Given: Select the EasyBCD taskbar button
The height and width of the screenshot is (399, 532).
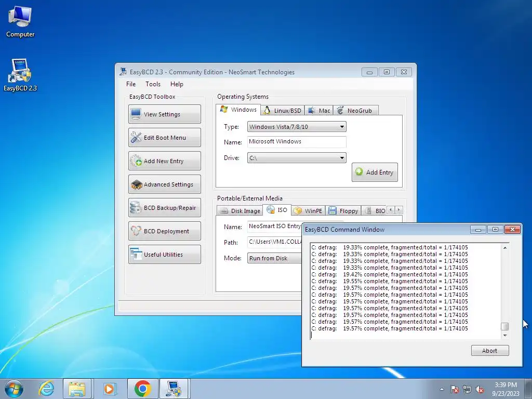Looking at the screenshot, I should (174, 389).
